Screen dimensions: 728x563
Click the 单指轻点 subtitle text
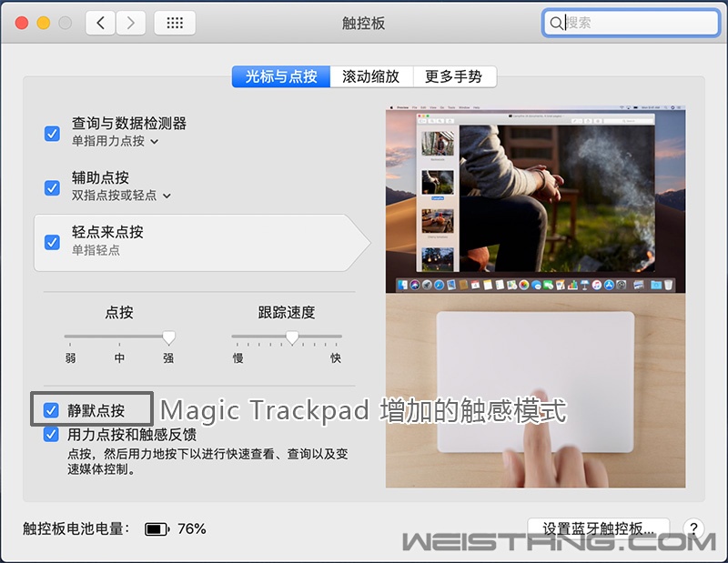click(x=96, y=250)
